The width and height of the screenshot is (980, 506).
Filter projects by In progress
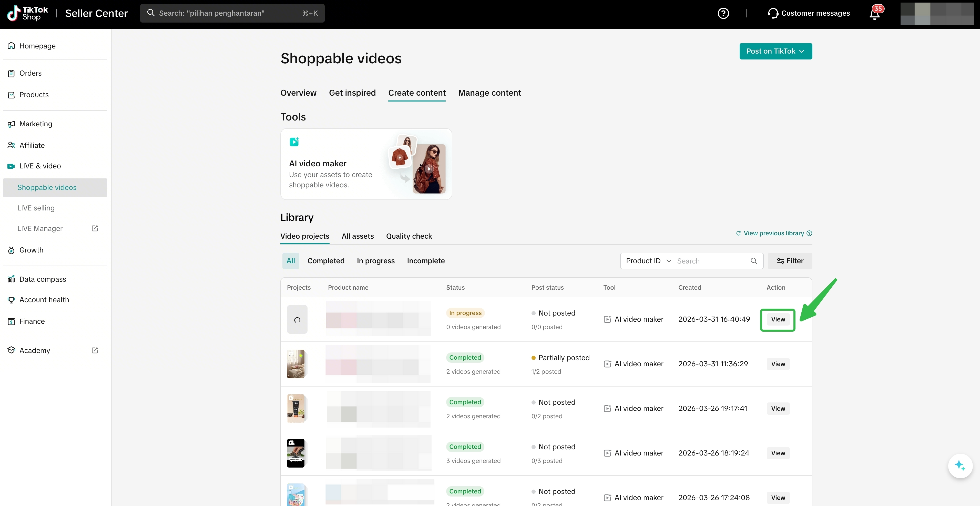[x=376, y=261]
